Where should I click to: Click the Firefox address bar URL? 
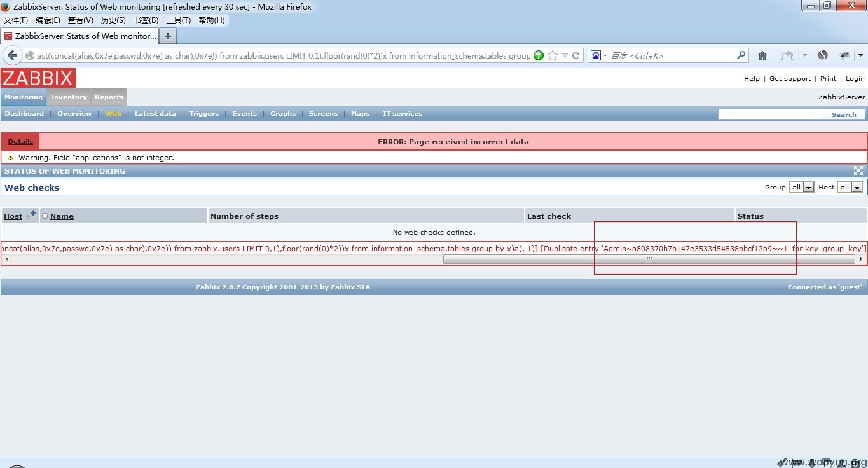[x=283, y=56]
